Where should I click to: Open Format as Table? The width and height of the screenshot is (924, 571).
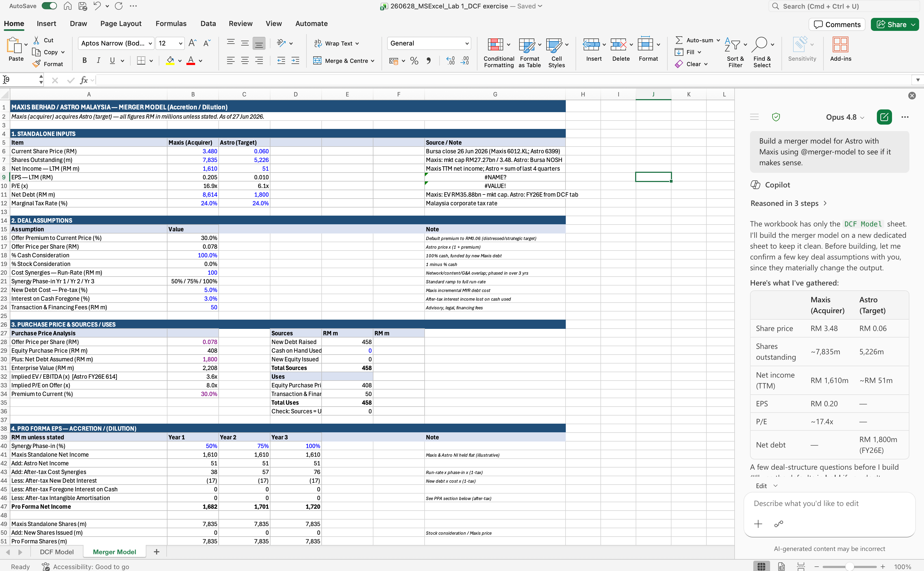[530, 52]
